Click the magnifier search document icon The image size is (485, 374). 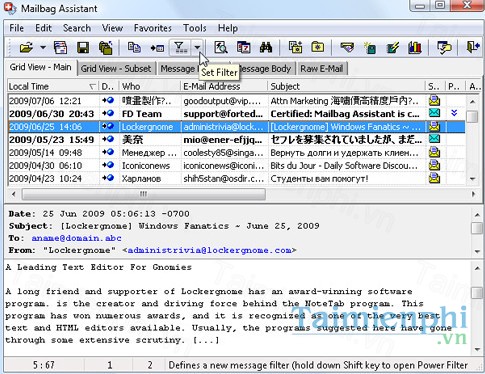(x=221, y=48)
